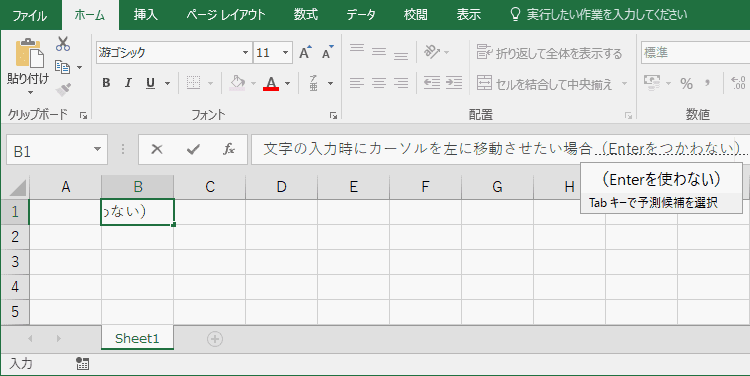The image size is (750, 376).
Task: Switch to the 校閲 tab
Action: [x=416, y=15]
